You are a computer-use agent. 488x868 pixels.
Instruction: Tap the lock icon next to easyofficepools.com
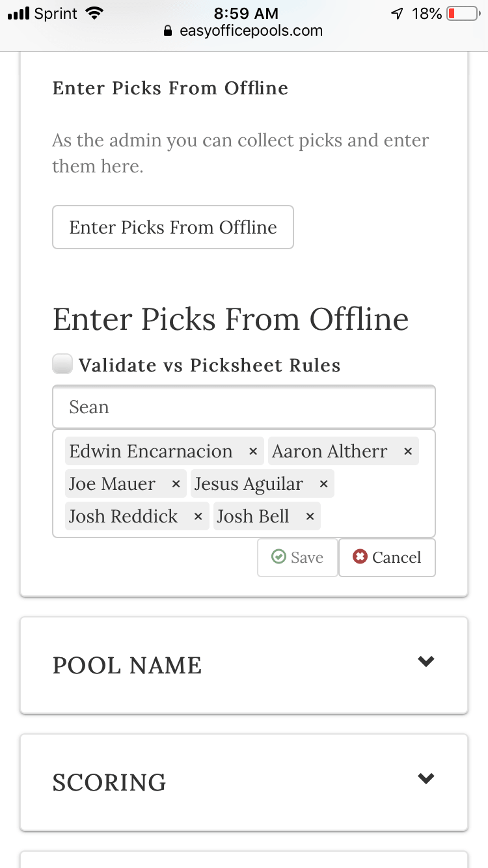coord(168,31)
